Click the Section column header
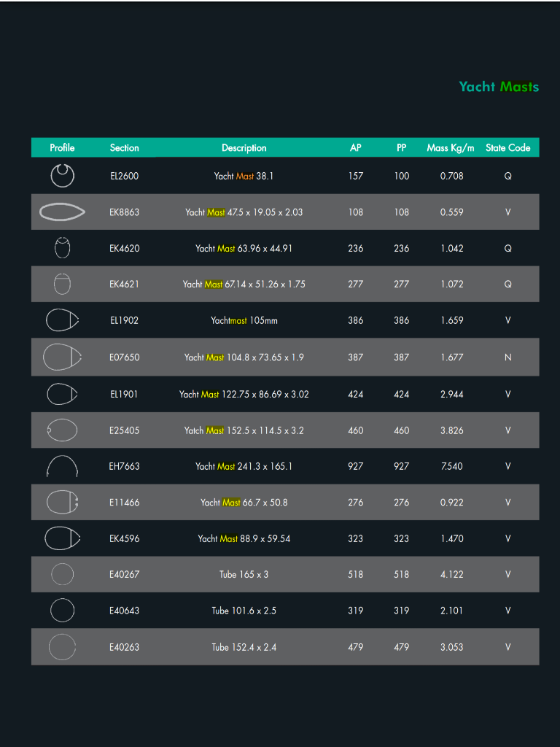Viewport: 560px width, 747px height. (x=124, y=147)
